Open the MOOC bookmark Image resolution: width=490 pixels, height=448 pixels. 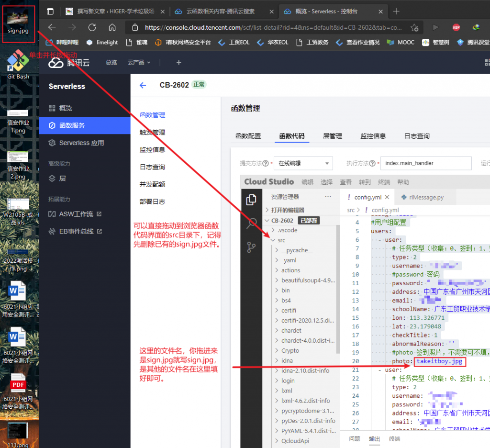coord(401,42)
